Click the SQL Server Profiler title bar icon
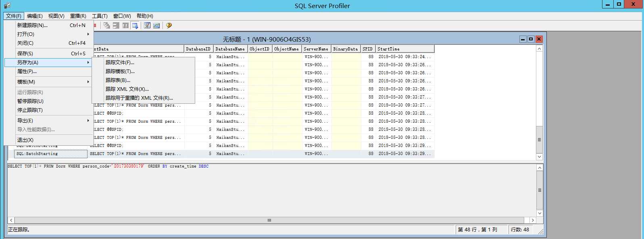Screen dimensions: 644x239 [7, 5]
